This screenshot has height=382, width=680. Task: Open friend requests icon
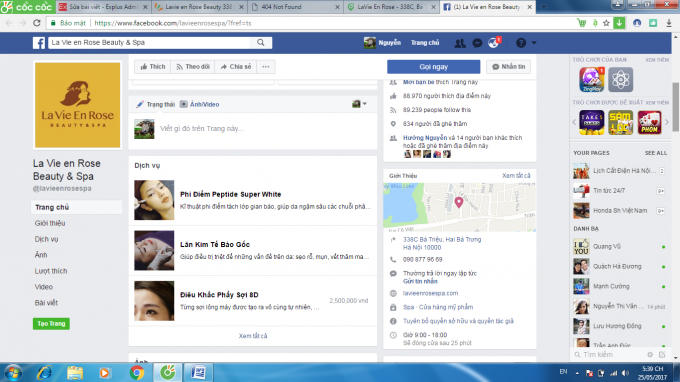pyautogui.click(x=460, y=42)
